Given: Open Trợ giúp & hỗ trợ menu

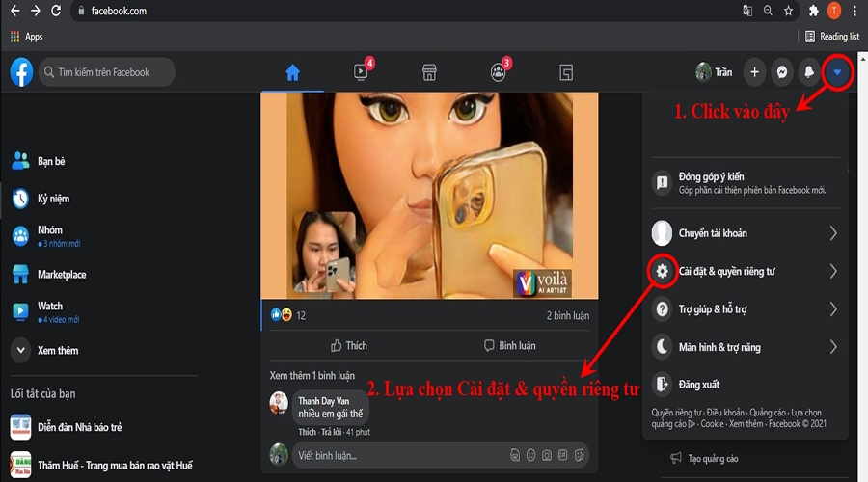Looking at the screenshot, I should pyautogui.click(x=746, y=308).
